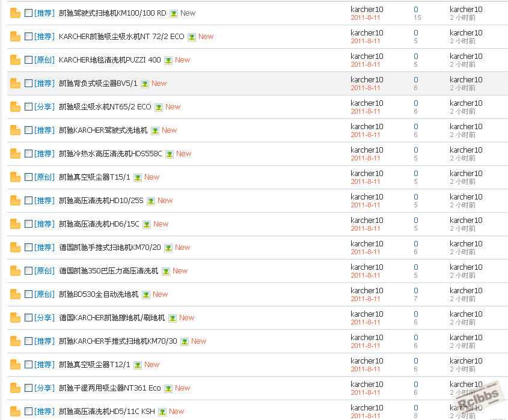The width and height of the screenshot is (508, 420).
Task: Click folder icon beside HD10/25S thread
Action: (x=15, y=201)
